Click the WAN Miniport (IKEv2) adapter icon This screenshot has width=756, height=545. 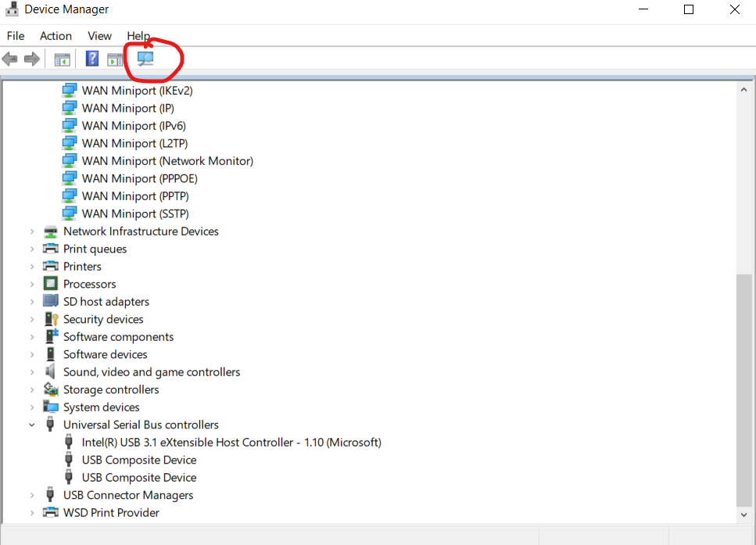point(70,91)
